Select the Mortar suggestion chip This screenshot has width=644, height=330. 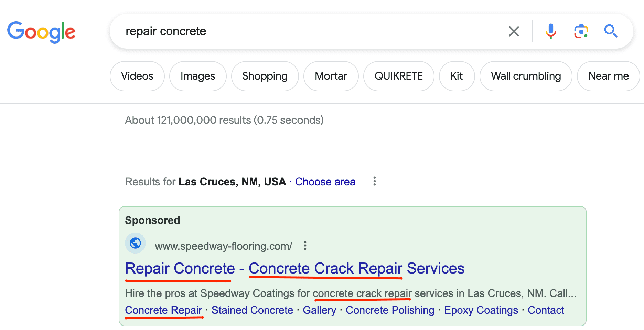coord(331,76)
